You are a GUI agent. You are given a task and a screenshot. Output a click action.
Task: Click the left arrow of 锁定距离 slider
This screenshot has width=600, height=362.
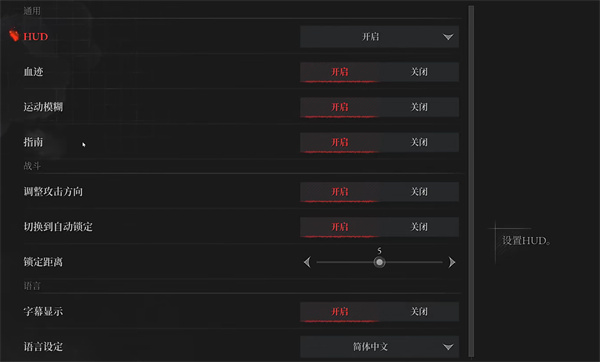pyautogui.click(x=307, y=263)
